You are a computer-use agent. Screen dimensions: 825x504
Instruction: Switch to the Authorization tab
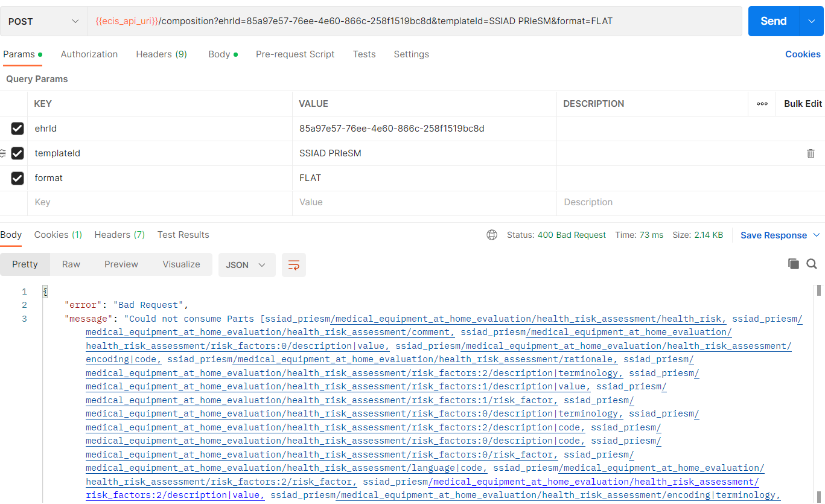(89, 54)
